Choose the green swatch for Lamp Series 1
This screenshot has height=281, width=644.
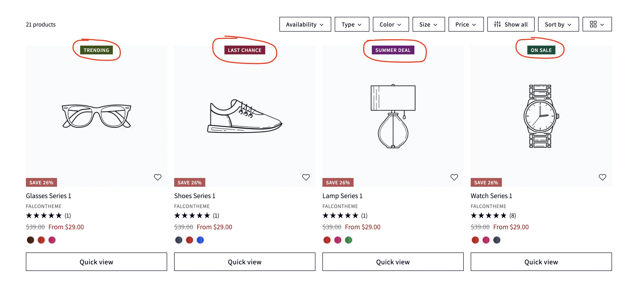[348, 240]
